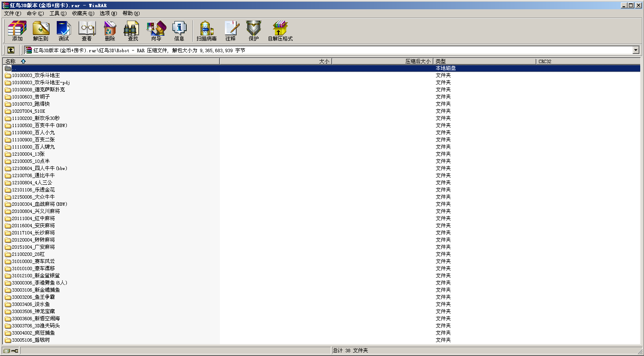Click the drive icon in status bar

point(6,351)
